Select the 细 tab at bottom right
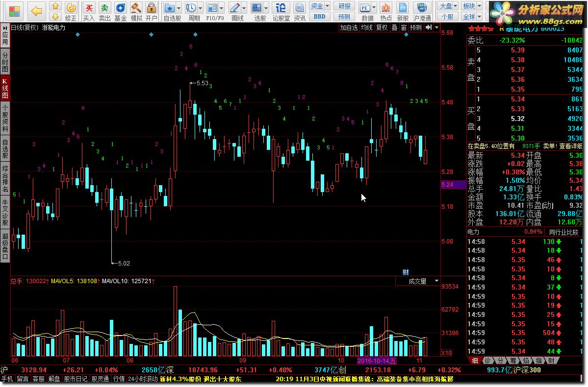 tap(475, 361)
